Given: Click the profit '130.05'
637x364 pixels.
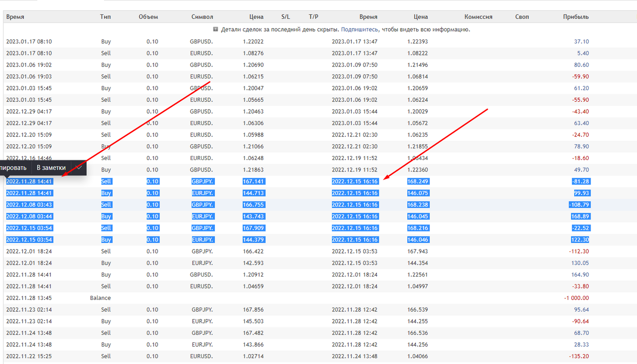Looking at the screenshot, I should click(x=580, y=263).
